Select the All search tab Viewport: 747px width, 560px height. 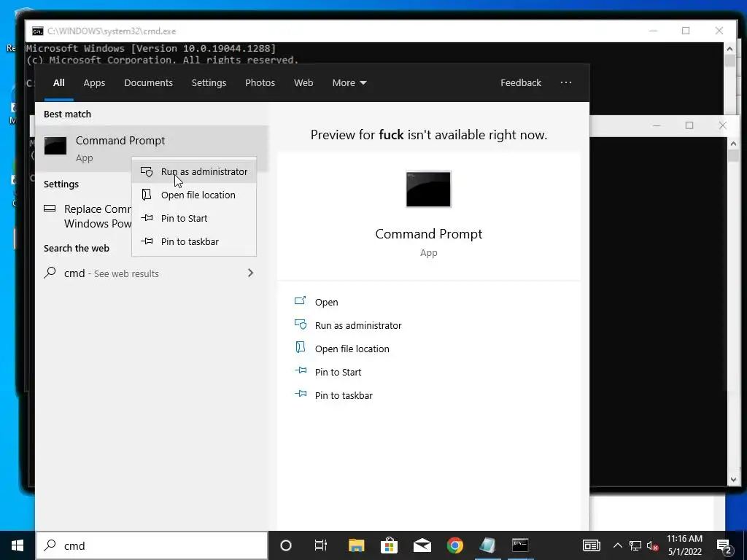tap(58, 82)
